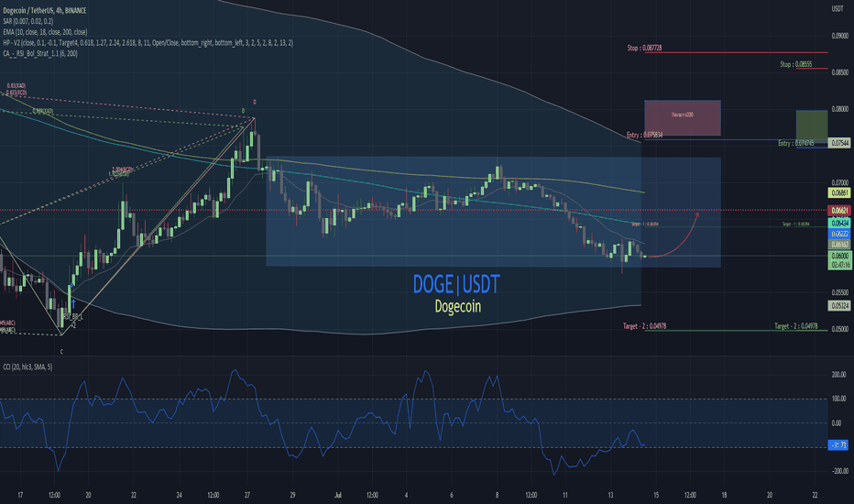Screen dimensions: 854x504
Task: Select the Entry : 0.074745 label
Action: [795, 143]
